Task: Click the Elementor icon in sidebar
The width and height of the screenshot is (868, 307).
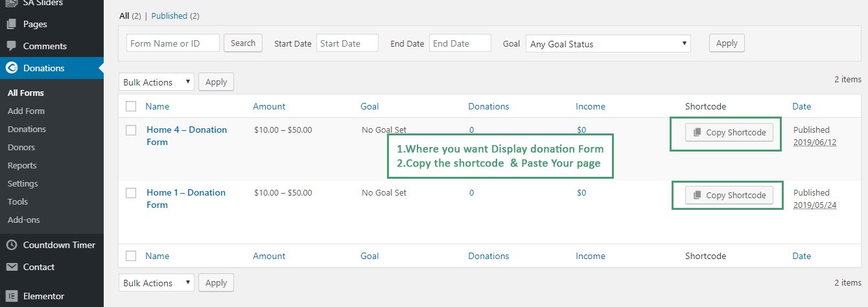Action: coord(11,296)
